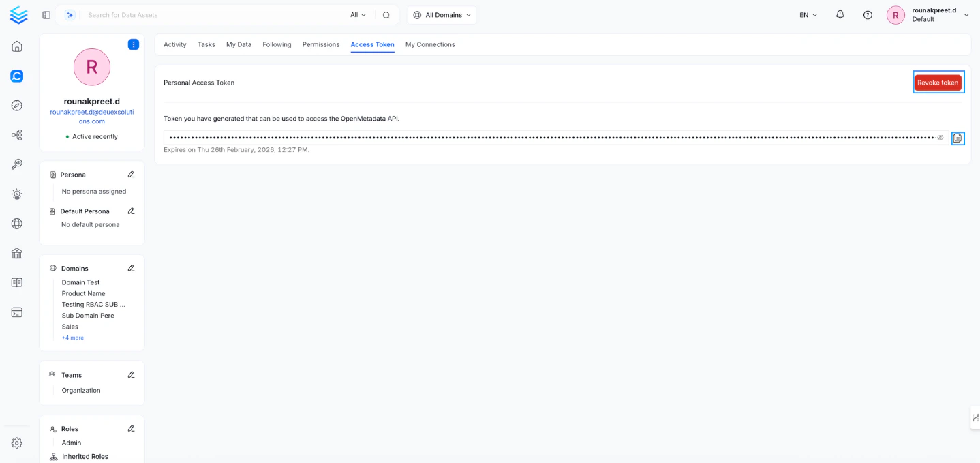Show +4 more domains
The image size is (980, 463).
(x=73, y=338)
